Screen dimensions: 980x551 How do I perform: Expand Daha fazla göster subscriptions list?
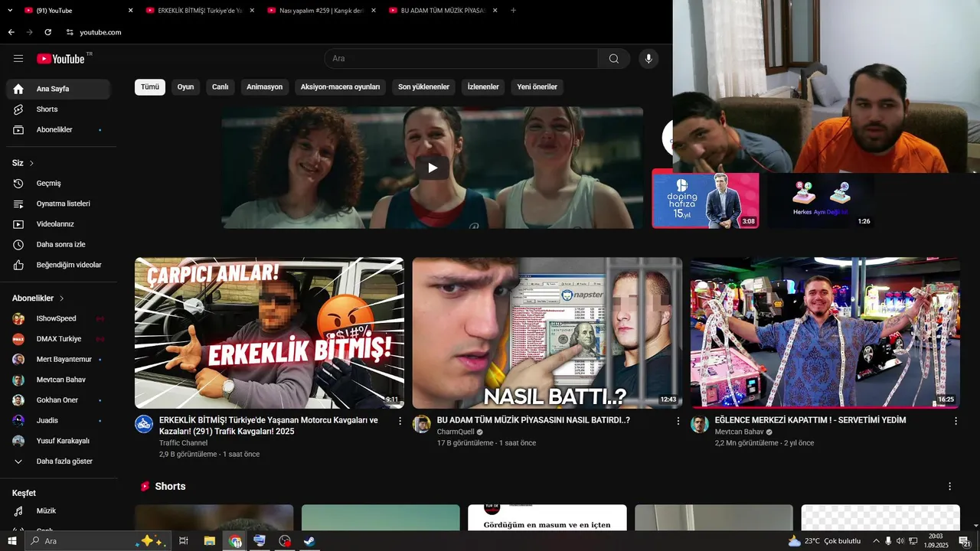[x=58, y=461]
